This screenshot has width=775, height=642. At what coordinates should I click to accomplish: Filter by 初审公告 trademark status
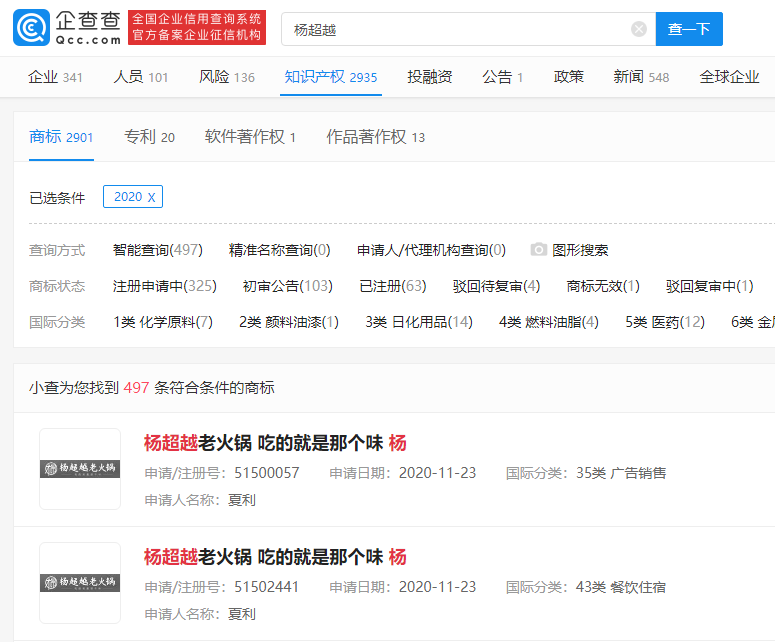coord(287,286)
